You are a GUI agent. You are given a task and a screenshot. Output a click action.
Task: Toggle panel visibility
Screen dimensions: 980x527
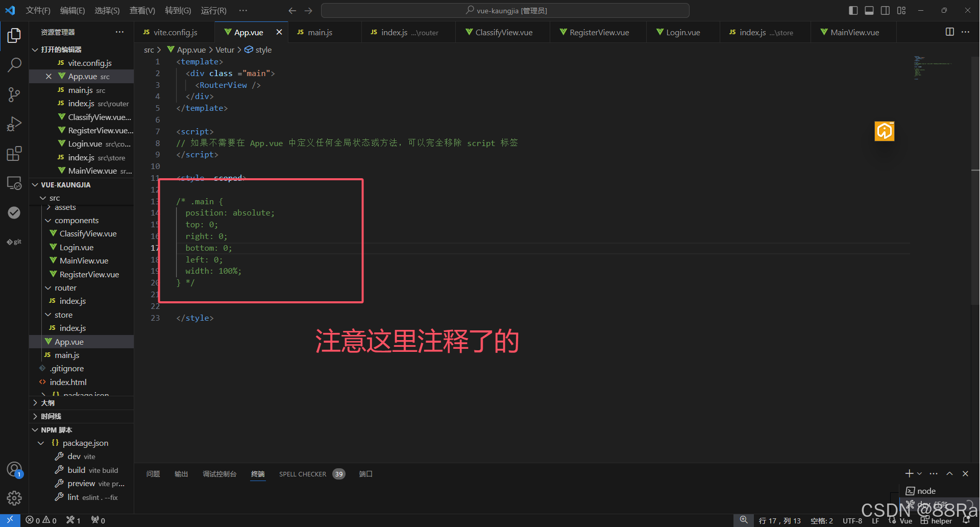click(x=869, y=10)
